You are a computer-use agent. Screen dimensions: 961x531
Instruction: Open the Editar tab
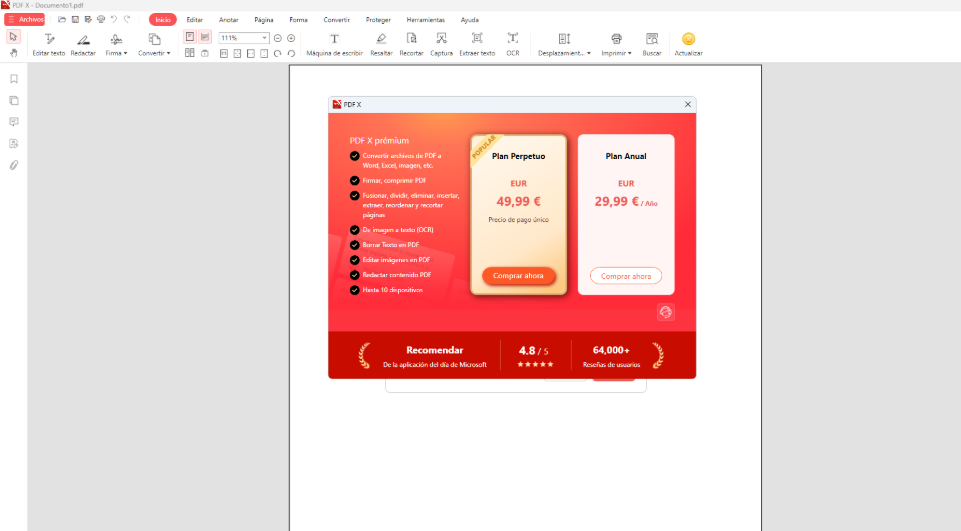(195, 20)
